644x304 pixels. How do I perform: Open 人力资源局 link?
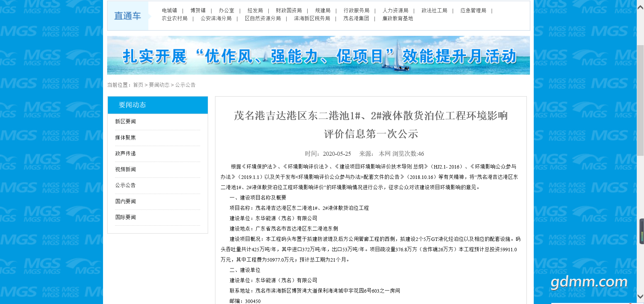pyautogui.click(x=396, y=11)
